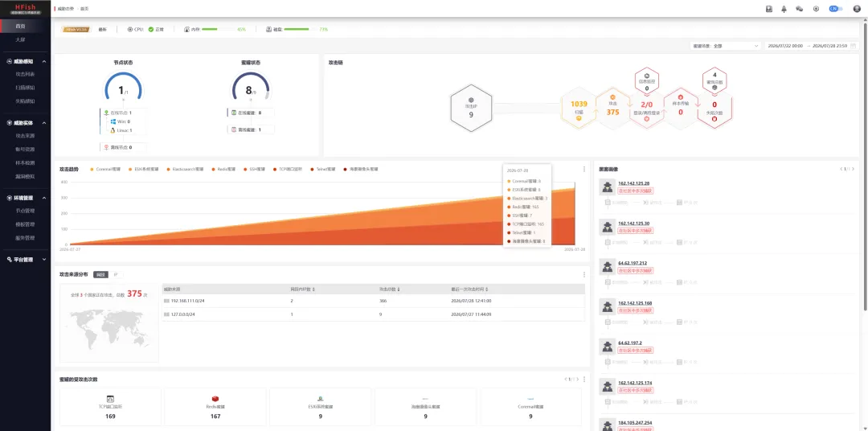This screenshot has height=431, width=868.
Task: Click the disk (磁盘) icon
Action: pyautogui.click(x=269, y=30)
